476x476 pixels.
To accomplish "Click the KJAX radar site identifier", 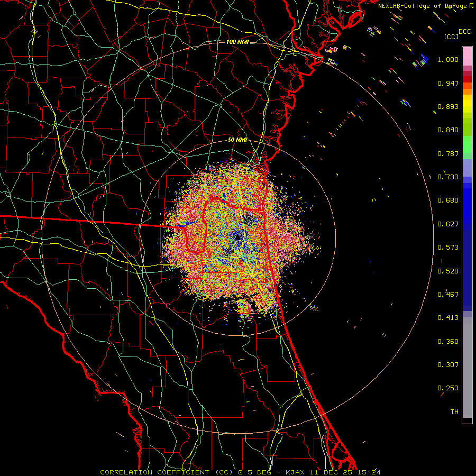I will point(295,472).
